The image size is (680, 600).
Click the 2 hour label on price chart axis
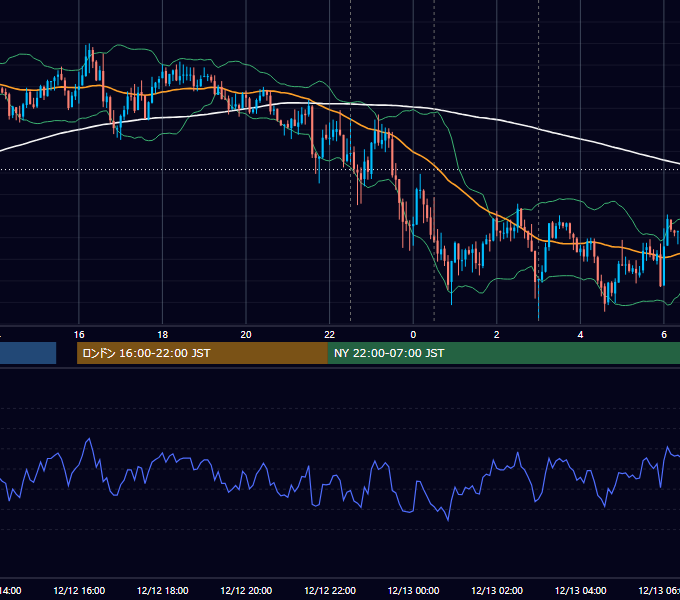[497, 335]
